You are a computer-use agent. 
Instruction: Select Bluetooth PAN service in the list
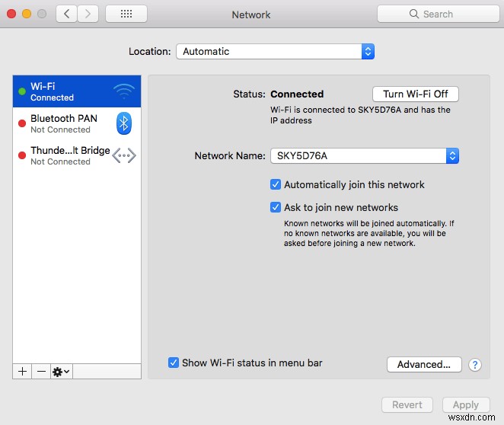[x=77, y=123]
